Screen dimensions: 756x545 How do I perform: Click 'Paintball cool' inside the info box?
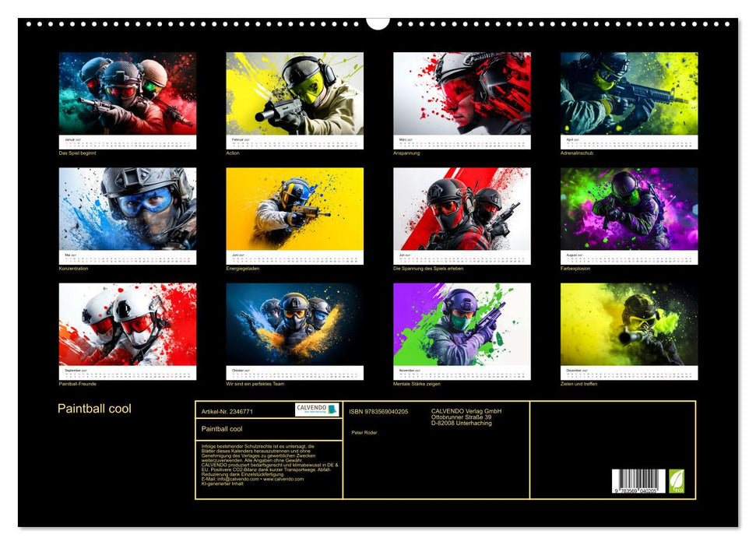(222, 429)
